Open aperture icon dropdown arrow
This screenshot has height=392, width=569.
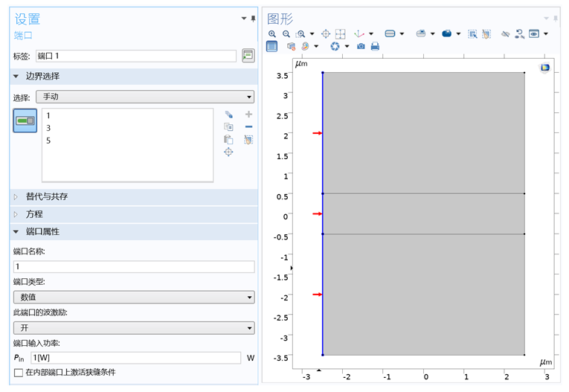(x=347, y=46)
